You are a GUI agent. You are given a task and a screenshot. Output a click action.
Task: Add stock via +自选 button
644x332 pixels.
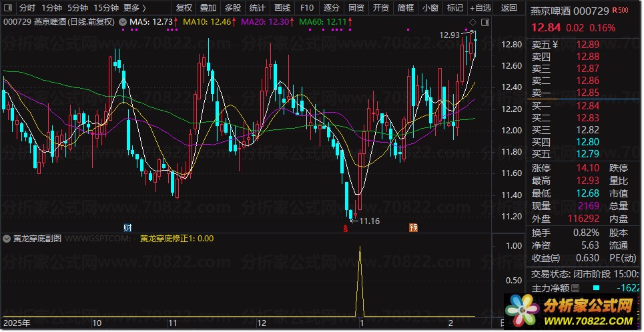coord(480,8)
